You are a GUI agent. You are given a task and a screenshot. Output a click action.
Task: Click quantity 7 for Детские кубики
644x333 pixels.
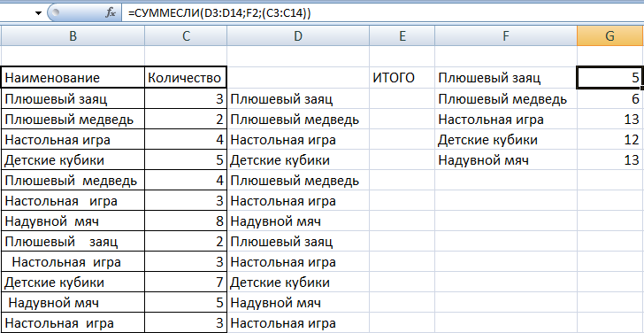(186, 283)
